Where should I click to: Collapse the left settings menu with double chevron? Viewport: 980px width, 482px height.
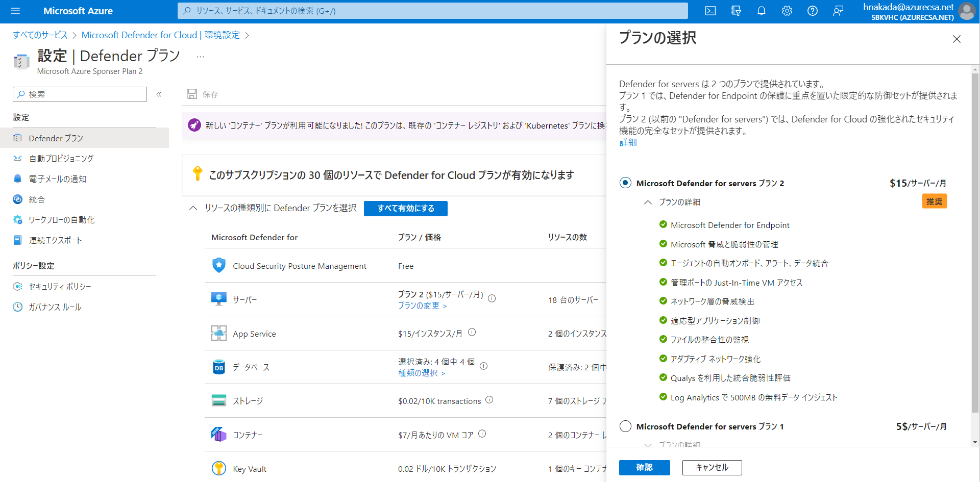pyautogui.click(x=159, y=94)
